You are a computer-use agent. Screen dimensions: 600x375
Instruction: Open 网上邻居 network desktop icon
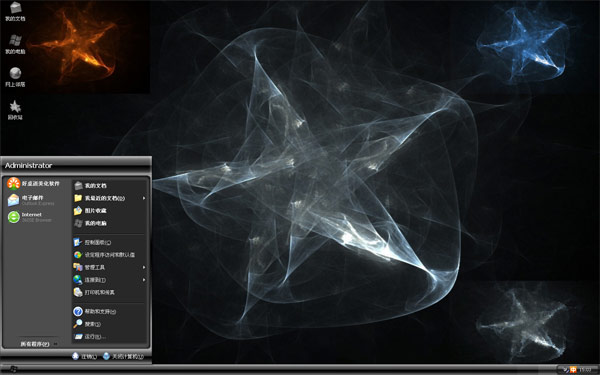point(15,77)
